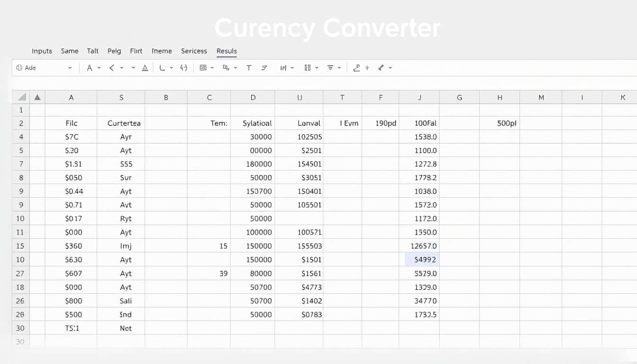Select the Resuls tab
The image size is (637, 364).
pos(227,51)
